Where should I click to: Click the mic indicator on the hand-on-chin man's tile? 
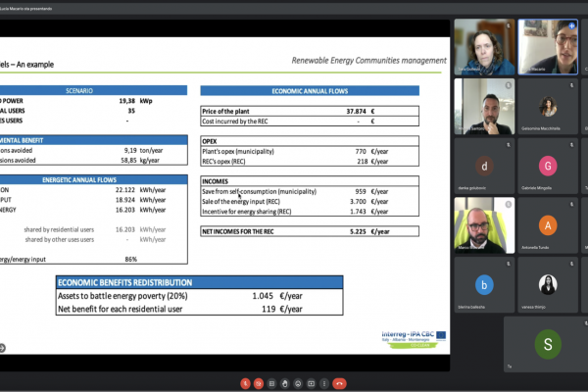[x=508, y=85]
